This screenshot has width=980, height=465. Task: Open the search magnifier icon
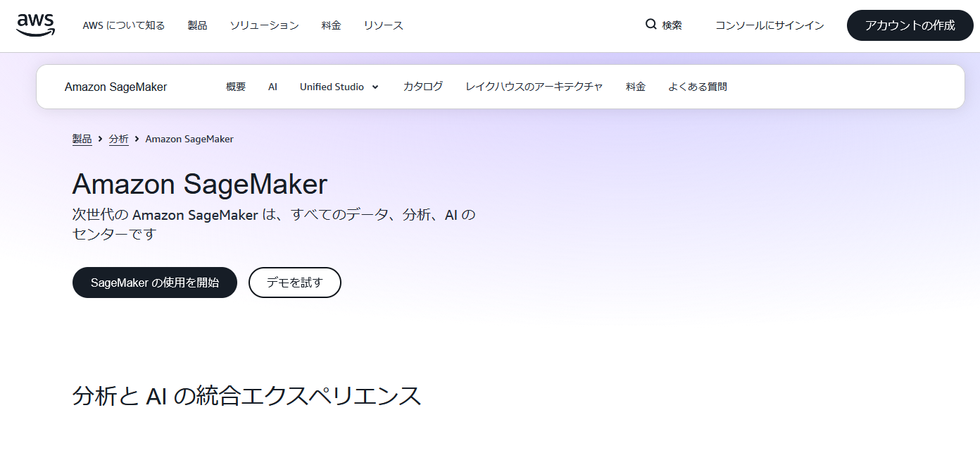click(649, 24)
